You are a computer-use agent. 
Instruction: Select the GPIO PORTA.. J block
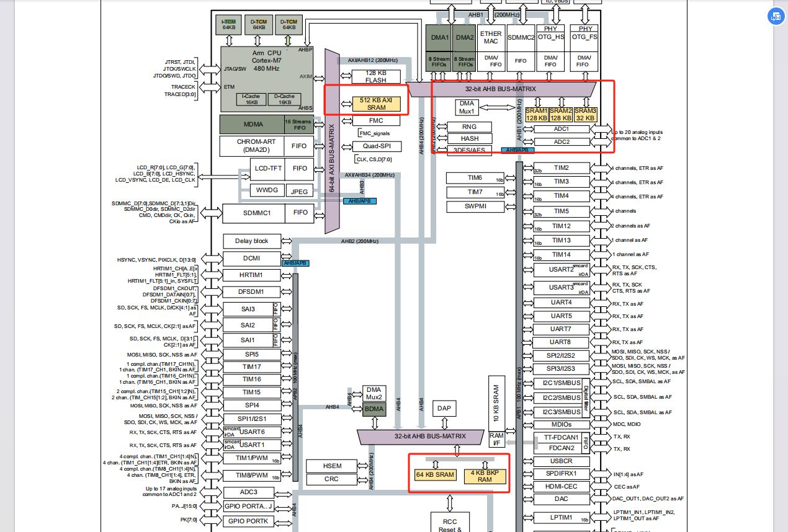(x=248, y=507)
